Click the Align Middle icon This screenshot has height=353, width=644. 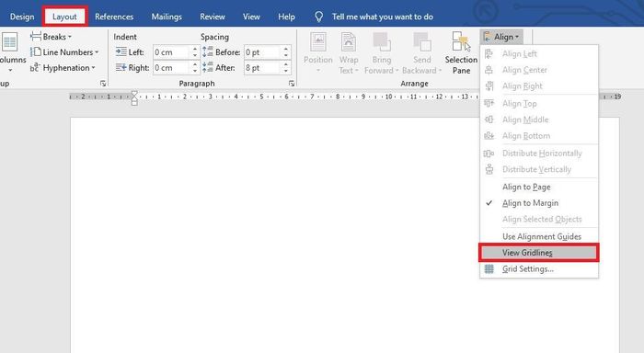[x=489, y=120]
